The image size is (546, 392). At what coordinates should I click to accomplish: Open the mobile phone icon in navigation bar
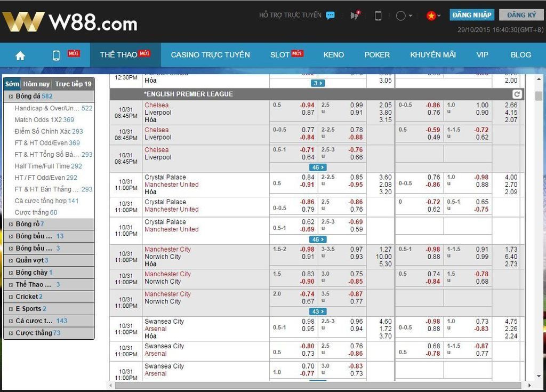56,55
